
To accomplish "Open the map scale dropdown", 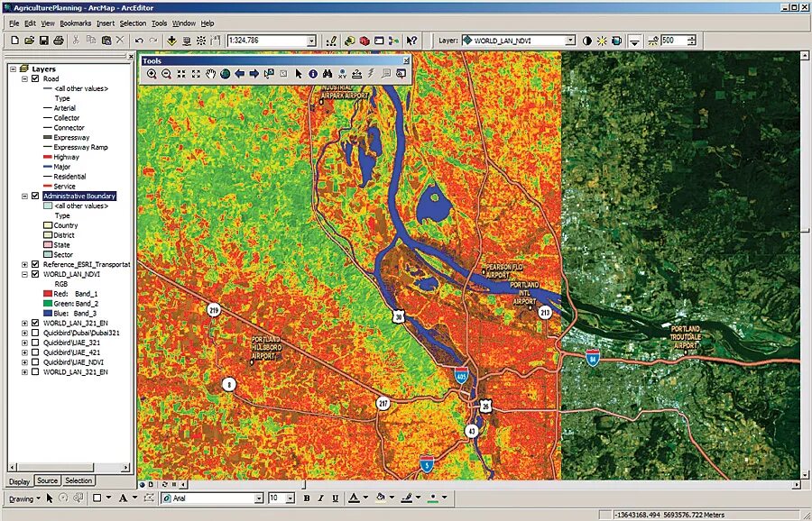I will point(311,41).
